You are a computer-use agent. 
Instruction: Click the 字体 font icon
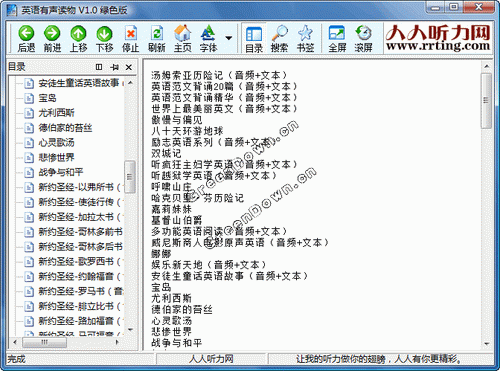tap(208, 34)
